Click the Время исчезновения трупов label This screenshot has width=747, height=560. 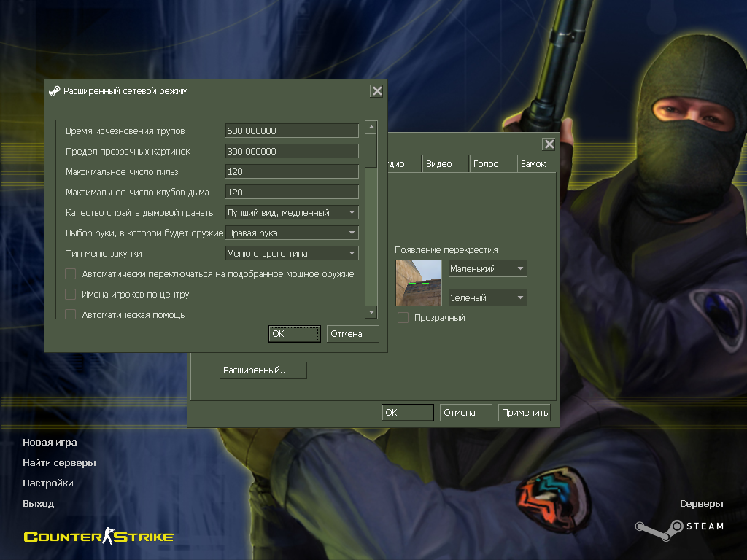[125, 131]
